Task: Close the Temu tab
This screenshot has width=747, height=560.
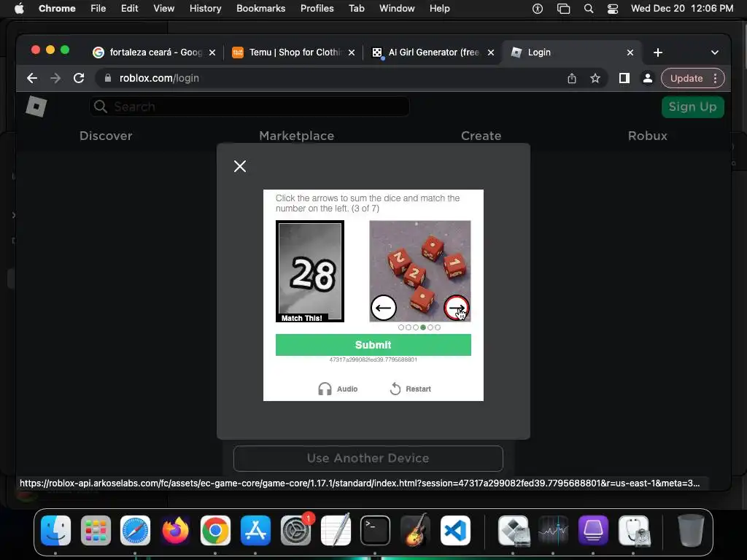Action: 352,52
